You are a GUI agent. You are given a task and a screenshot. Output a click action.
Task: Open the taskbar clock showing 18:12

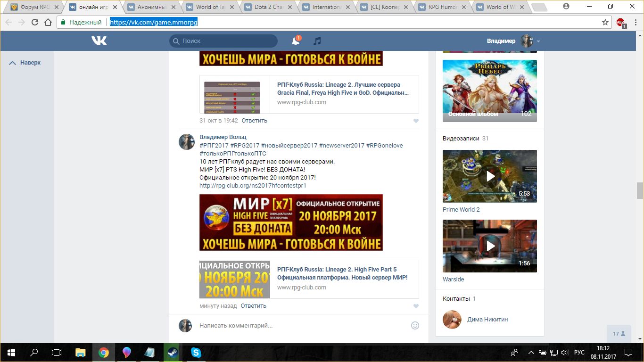pyautogui.click(x=603, y=352)
